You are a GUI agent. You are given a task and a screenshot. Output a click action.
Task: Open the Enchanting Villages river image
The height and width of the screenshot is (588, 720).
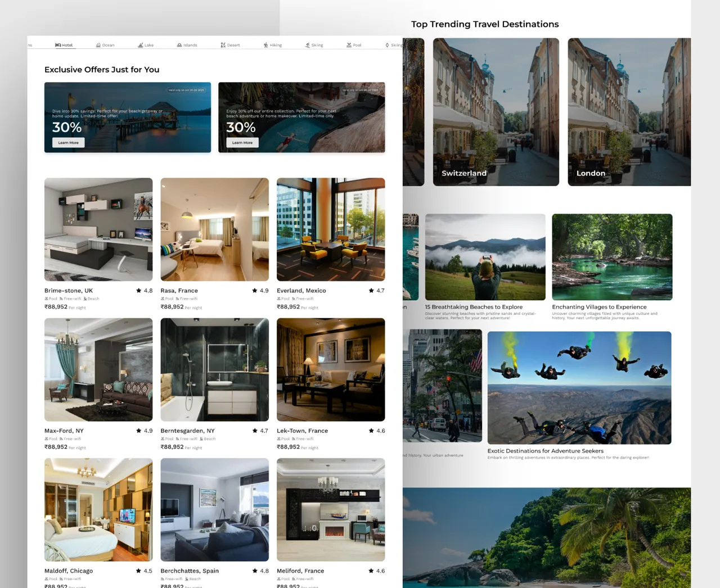pos(612,257)
